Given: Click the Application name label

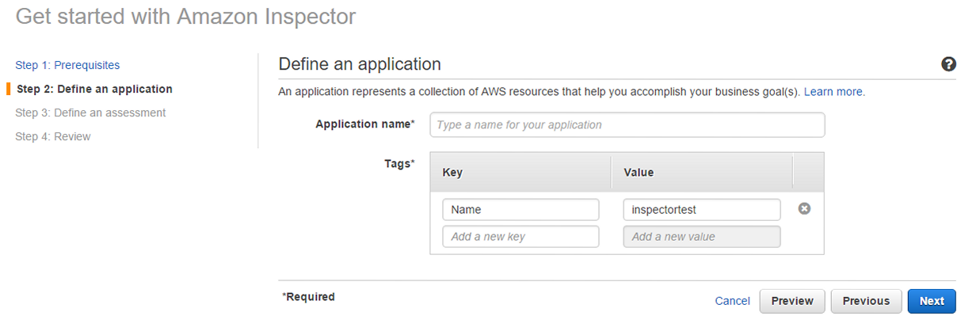Looking at the screenshot, I should [x=365, y=124].
